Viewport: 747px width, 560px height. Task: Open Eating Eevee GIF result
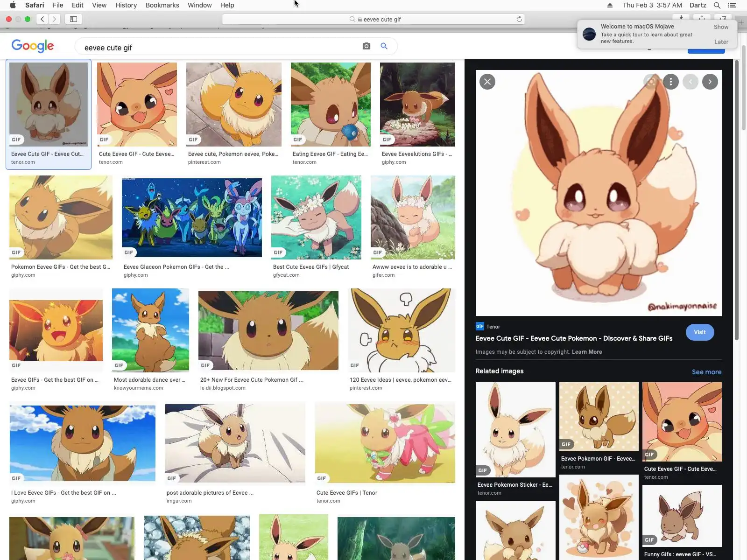pos(331,105)
